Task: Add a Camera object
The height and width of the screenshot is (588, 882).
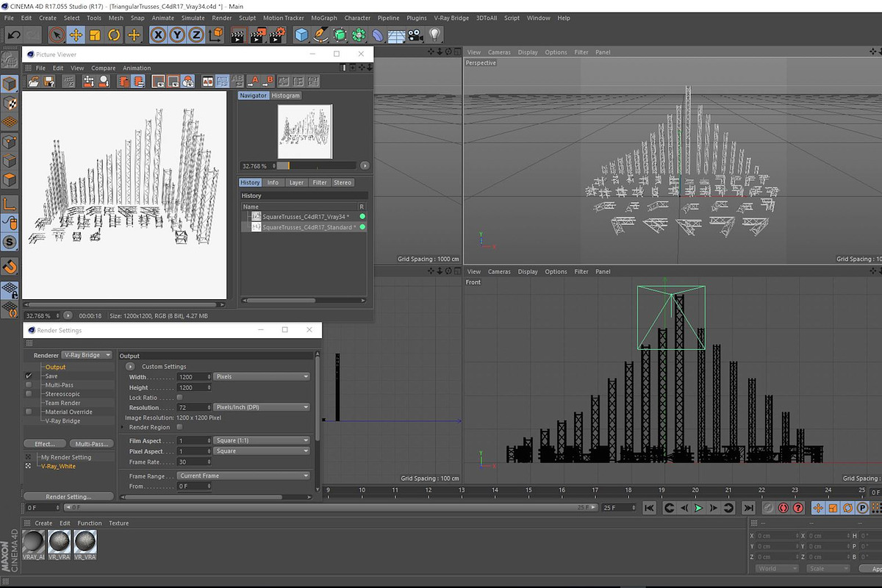Action: coord(416,35)
